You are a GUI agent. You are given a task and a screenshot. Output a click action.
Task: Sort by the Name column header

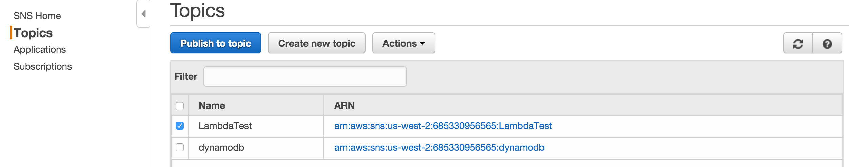pyautogui.click(x=212, y=106)
